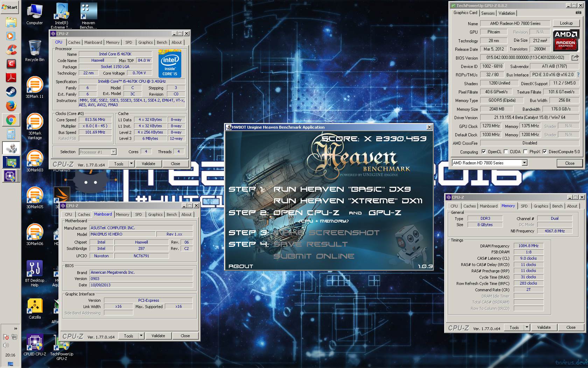Click DRAM Frequency 1084.8 MHz value
This screenshot has height=368, width=588.
click(x=528, y=246)
